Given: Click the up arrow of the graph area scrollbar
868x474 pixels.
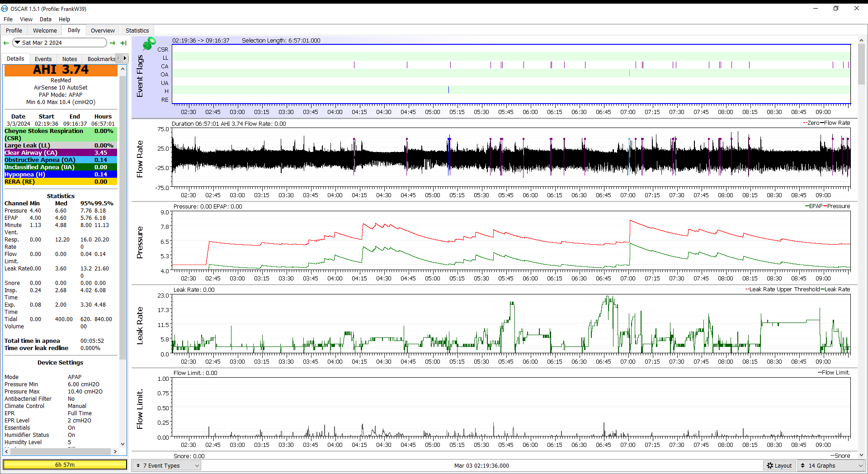Looking at the screenshot, I should pyautogui.click(x=861, y=40).
